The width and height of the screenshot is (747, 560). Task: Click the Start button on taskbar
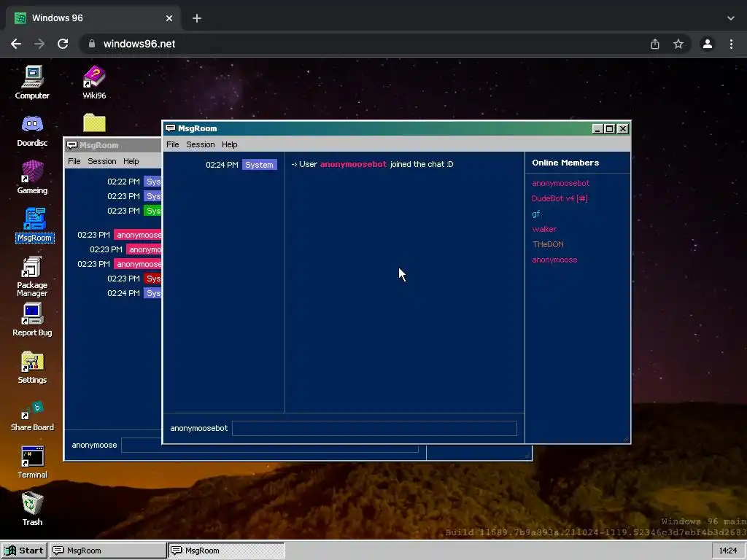(24, 551)
